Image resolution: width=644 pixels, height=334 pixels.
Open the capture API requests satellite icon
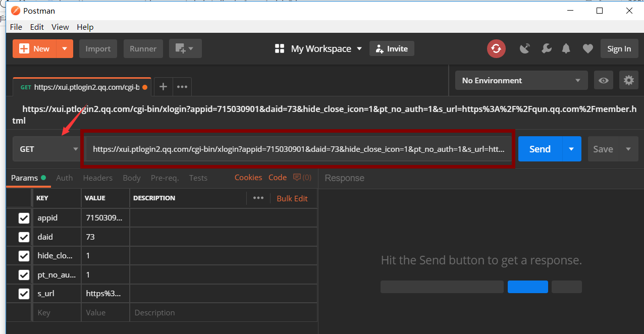point(525,48)
